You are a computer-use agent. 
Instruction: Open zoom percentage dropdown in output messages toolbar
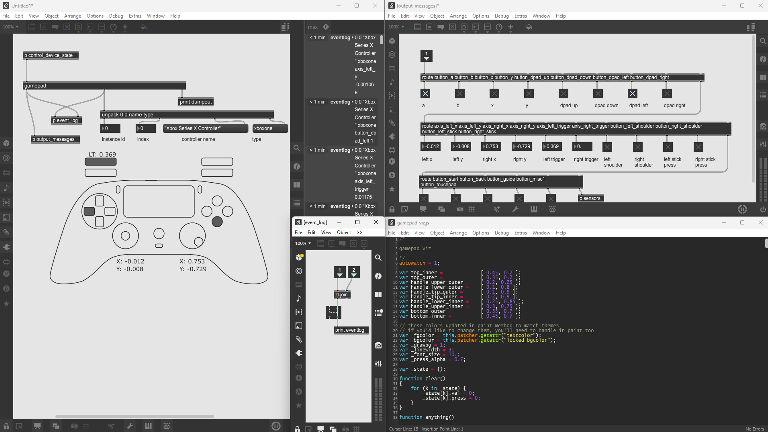coord(395,27)
